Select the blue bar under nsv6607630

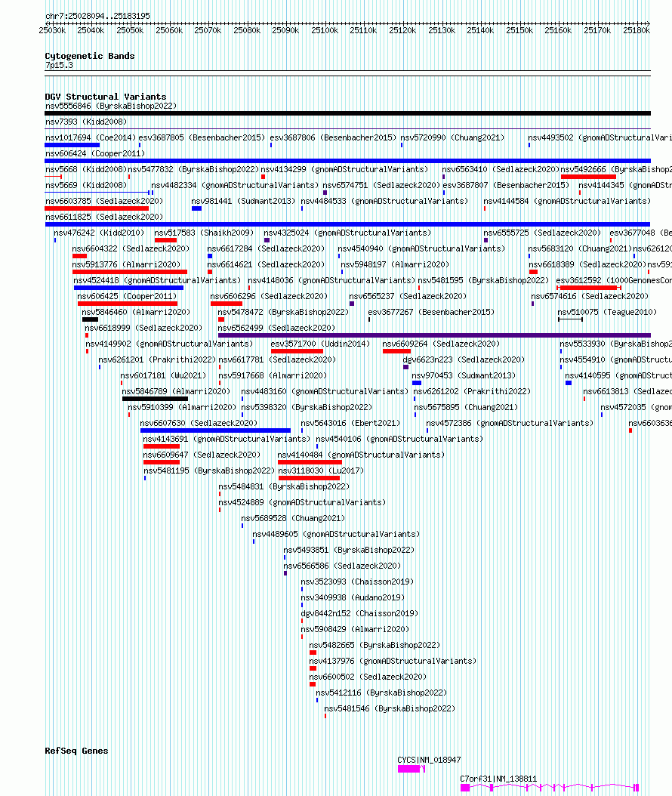[215, 430]
